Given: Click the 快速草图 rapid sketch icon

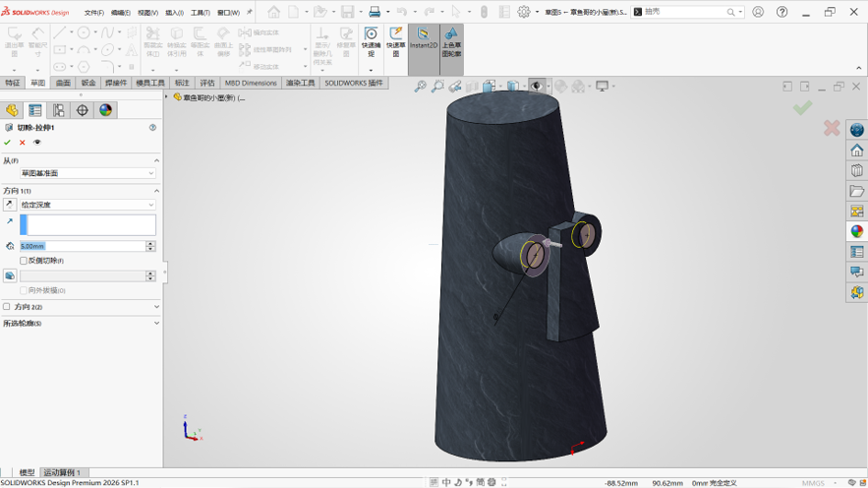Looking at the screenshot, I should pyautogui.click(x=395, y=41).
